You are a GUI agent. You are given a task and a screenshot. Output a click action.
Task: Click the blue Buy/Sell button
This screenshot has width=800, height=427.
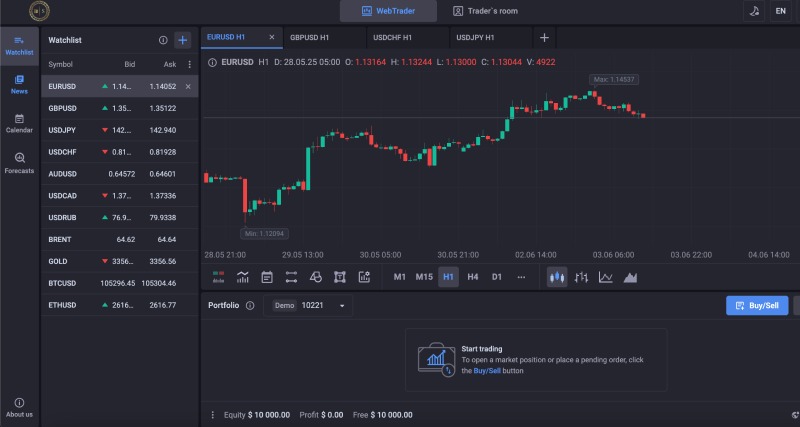pos(757,306)
